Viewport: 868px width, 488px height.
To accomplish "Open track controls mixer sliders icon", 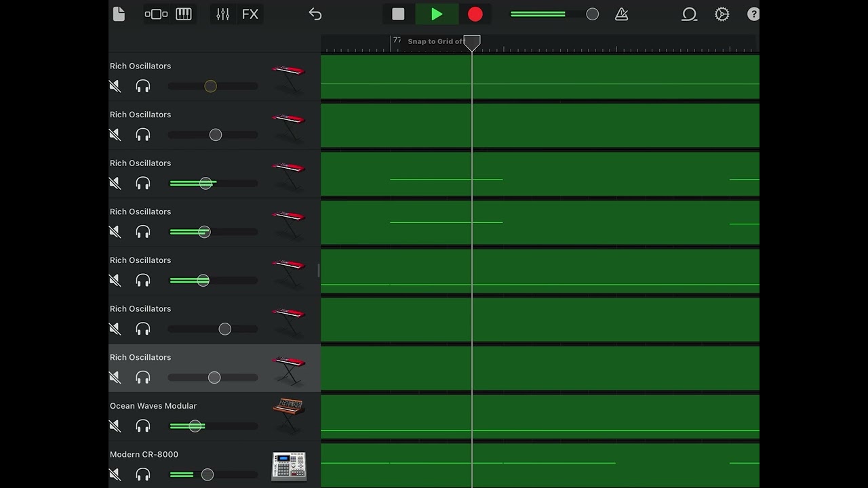I will (222, 14).
